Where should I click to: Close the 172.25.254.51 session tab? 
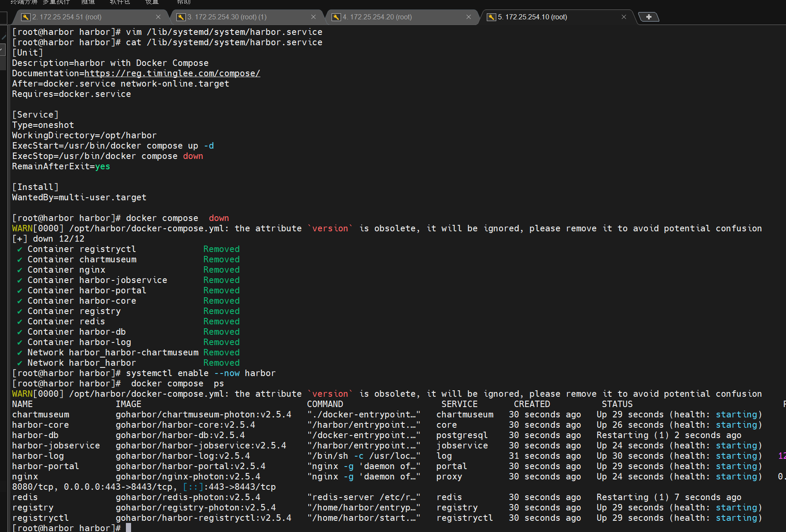[x=158, y=17]
